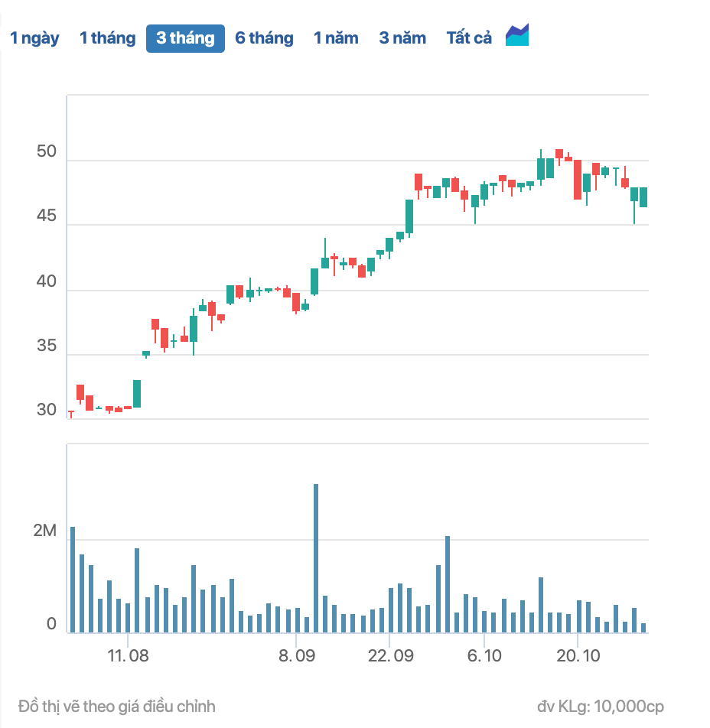Image resolution: width=710 pixels, height=728 pixels.
Task: Click the 6.10 date axis label
Action: [484, 656]
